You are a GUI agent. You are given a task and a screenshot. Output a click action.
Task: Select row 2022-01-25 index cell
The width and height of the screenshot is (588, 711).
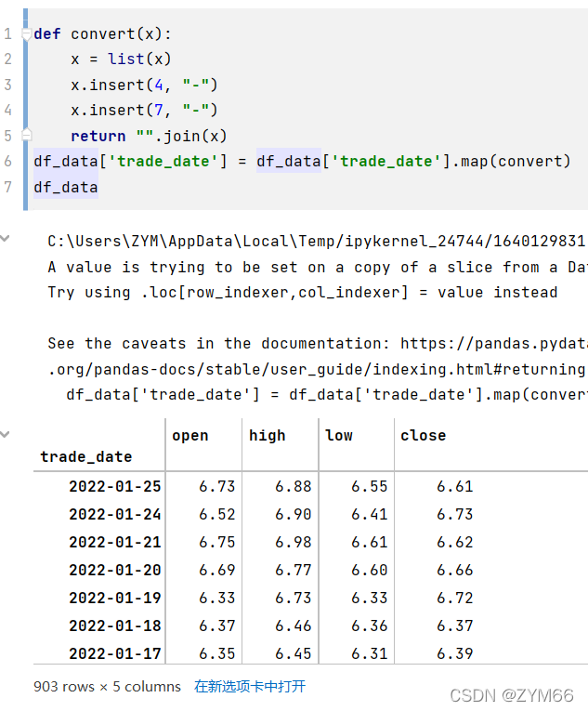114,486
